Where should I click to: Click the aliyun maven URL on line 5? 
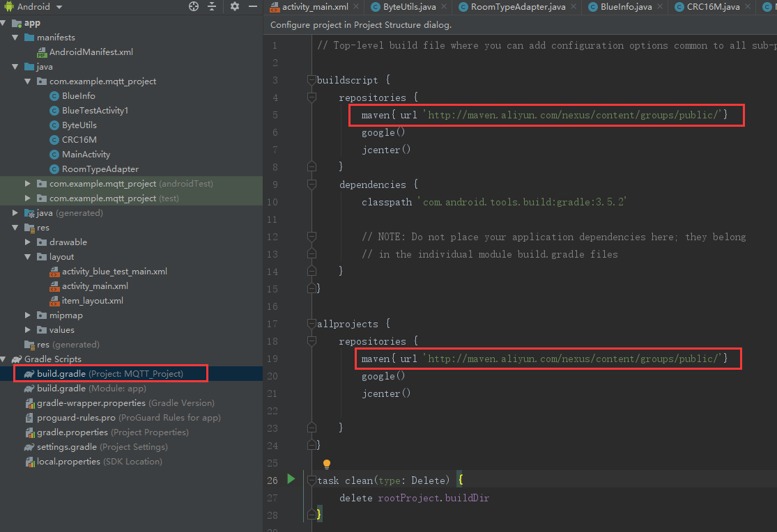point(573,115)
